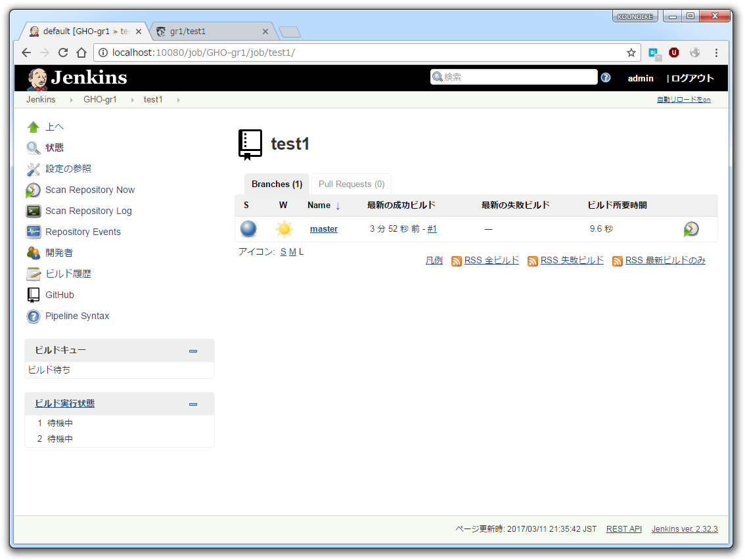Trigger a build via the row's run icon

[x=690, y=228]
